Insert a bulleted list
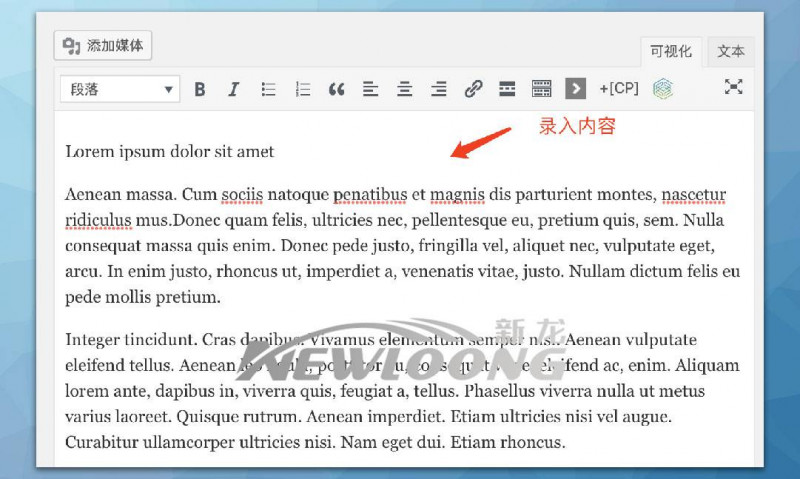Viewport: 800px width, 479px height. point(268,89)
